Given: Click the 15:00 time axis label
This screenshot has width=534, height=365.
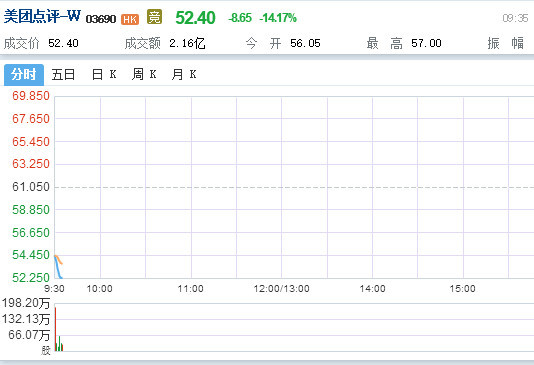Looking at the screenshot, I should click(462, 289).
